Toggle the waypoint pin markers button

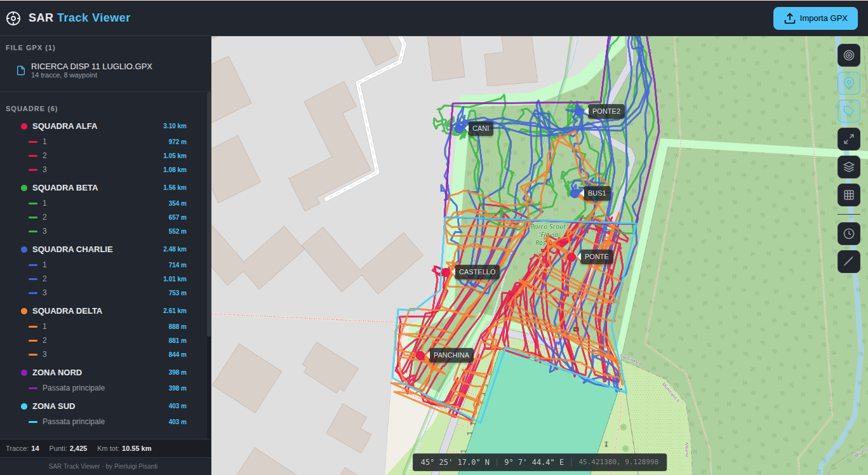point(849,84)
